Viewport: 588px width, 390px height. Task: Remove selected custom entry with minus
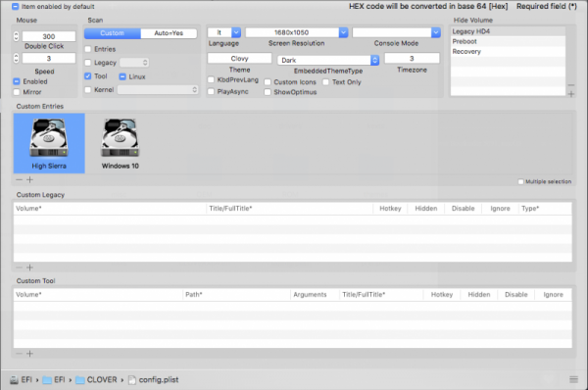coord(20,180)
